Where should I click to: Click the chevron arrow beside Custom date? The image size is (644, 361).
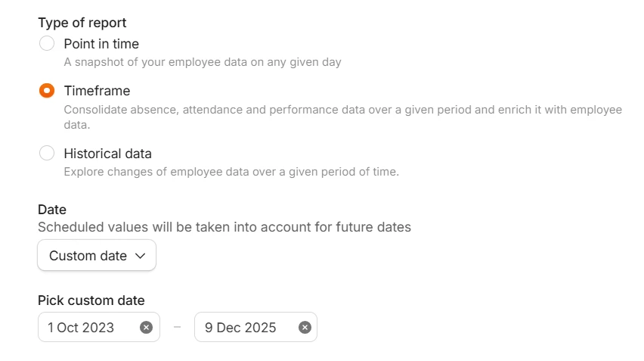[140, 256]
